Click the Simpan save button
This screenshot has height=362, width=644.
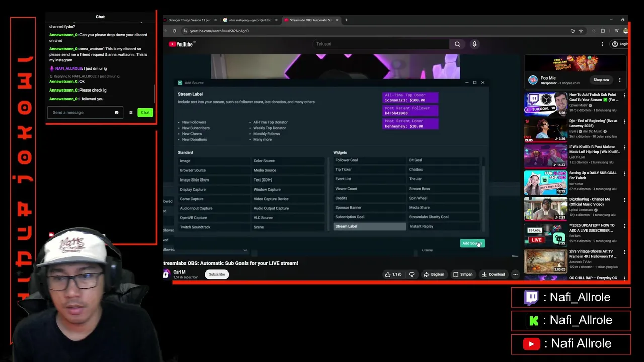tap(463, 274)
